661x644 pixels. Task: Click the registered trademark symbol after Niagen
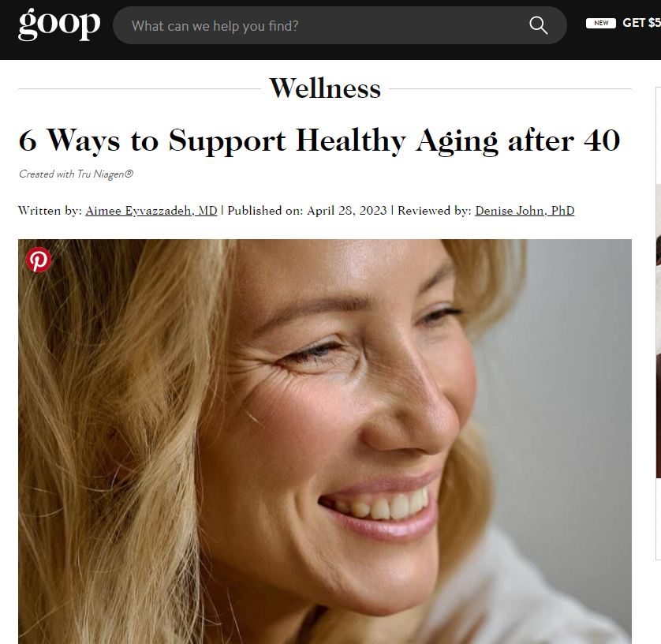pyautogui.click(x=129, y=174)
